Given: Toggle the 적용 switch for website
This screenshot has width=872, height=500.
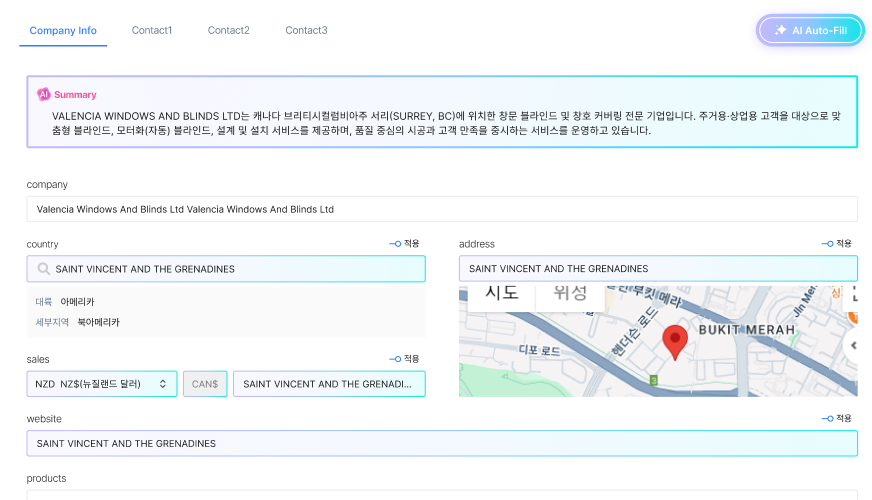Looking at the screenshot, I should point(827,418).
